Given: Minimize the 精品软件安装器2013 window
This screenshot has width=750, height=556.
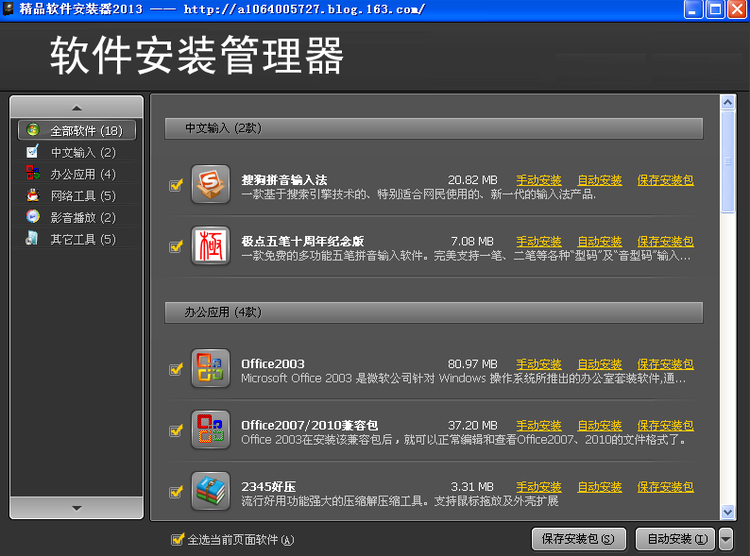Looking at the screenshot, I should pyautogui.click(x=693, y=9).
